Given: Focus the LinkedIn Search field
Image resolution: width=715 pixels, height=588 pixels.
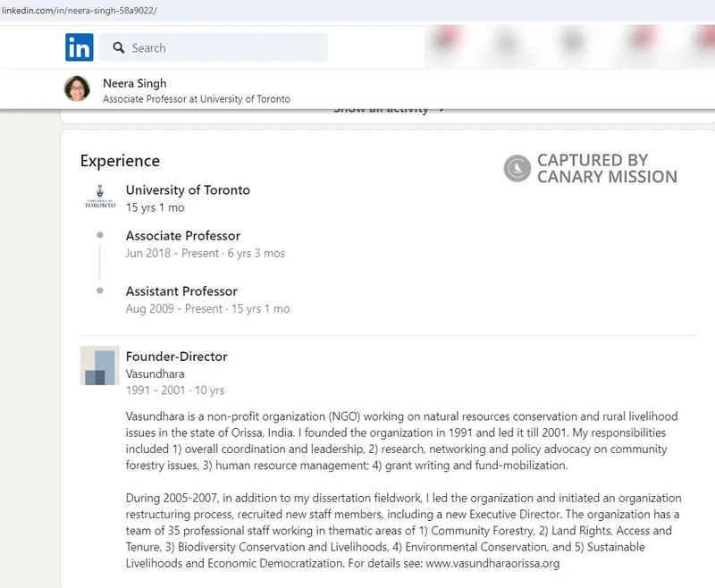Looking at the screenshot, I should point(214,47).
